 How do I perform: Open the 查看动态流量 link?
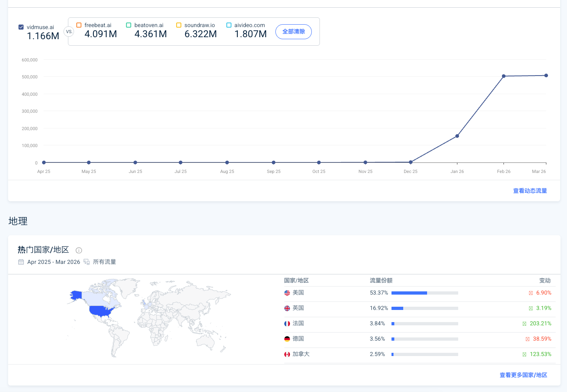click(x=530, y=191)
